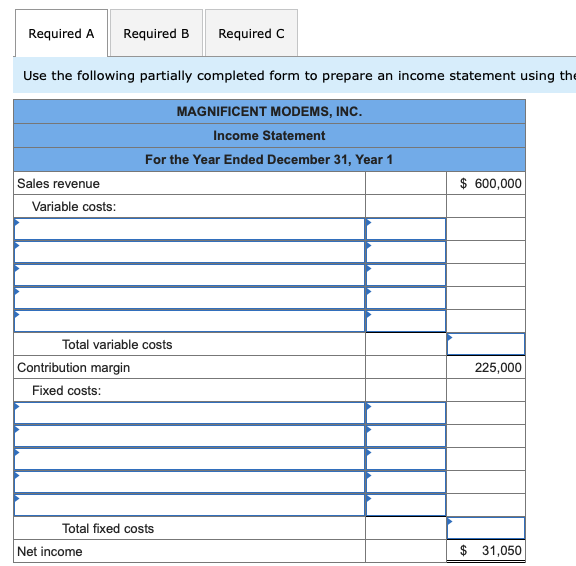Select the Net income label
Screen dimensions: 576x566
click(50, 551)
